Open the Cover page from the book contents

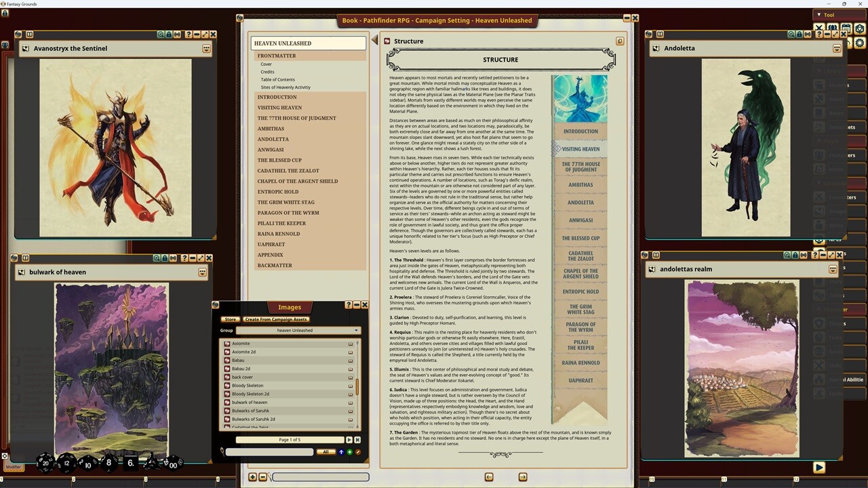coord(266,64)
